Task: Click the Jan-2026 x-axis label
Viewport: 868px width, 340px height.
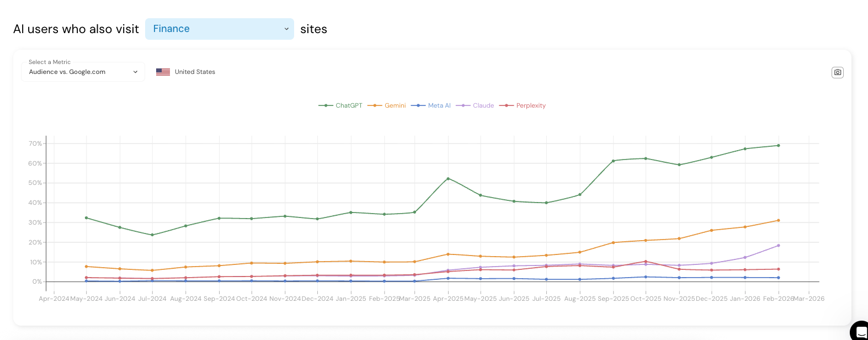Action: pyautogui.click(x=745, y=299)
